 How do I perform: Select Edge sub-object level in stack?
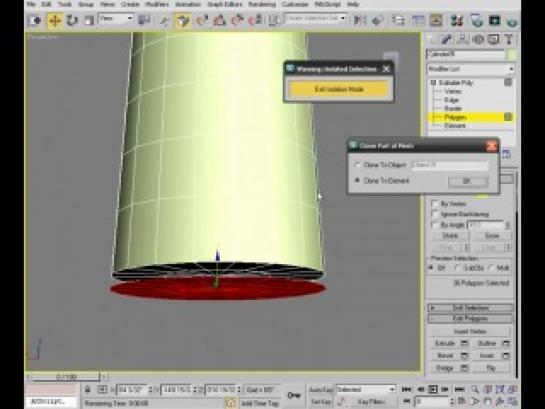(452, 100)
